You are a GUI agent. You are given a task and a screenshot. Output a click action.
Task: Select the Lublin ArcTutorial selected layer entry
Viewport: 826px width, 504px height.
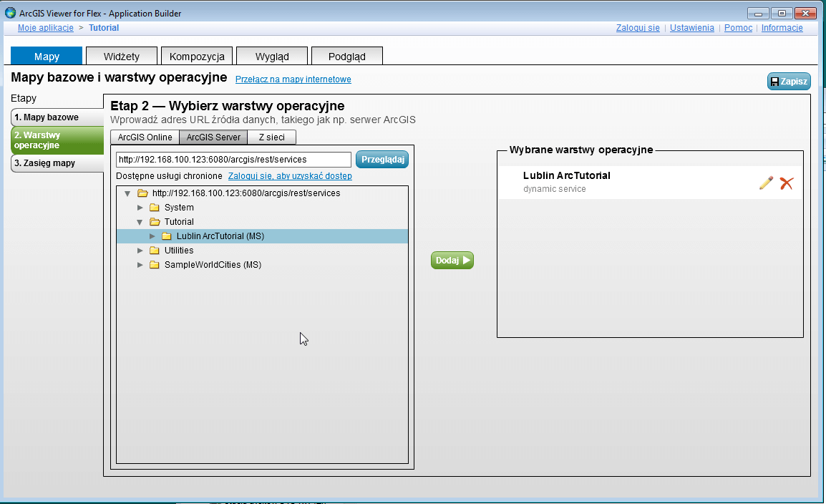(x=650, y=183)
